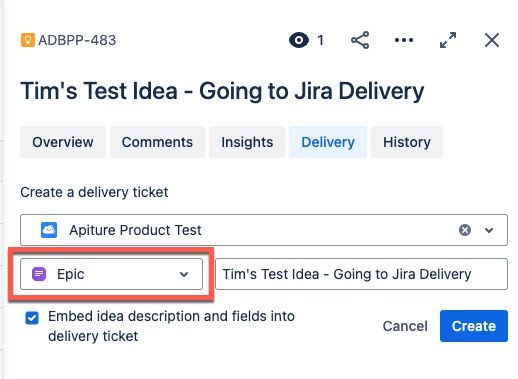Screen dimensions: 518x379
Task: Switch to the Comments tab
Action: (x=157, y=142)
